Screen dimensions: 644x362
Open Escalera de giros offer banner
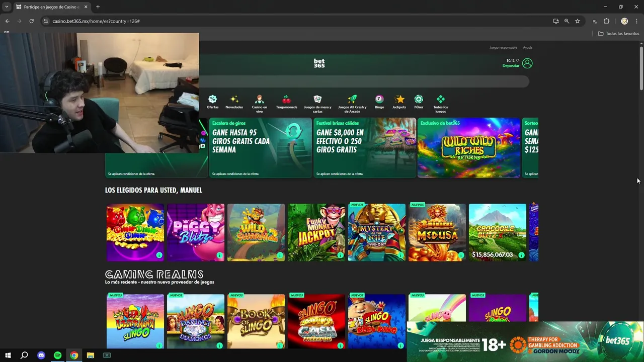point(260,148)
